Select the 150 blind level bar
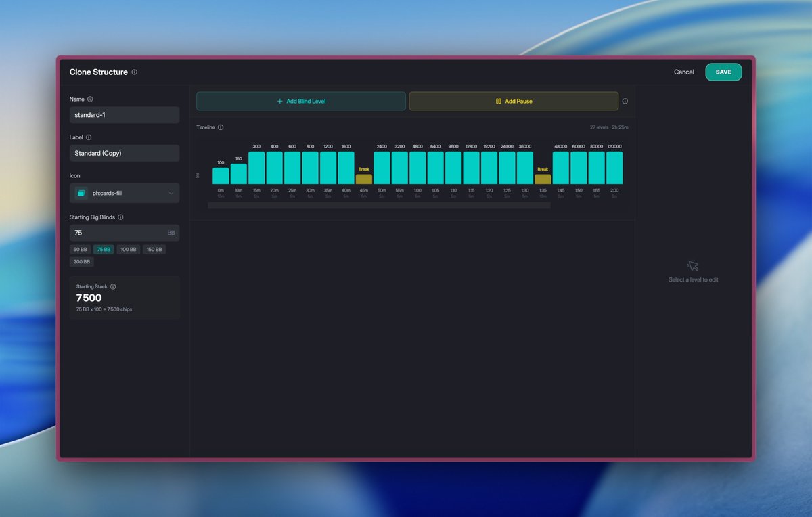This screenshot has height=517, width=812. tap(239, 174)
